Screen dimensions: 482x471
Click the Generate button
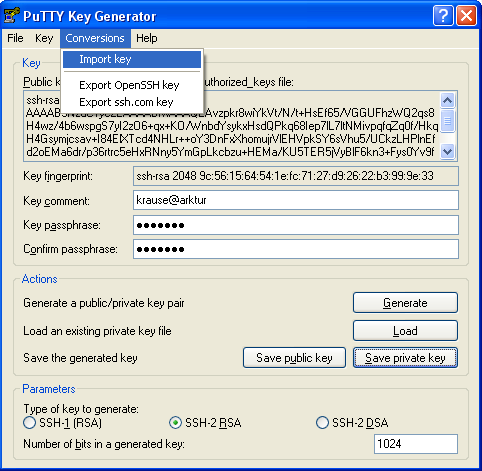[405, 303]
